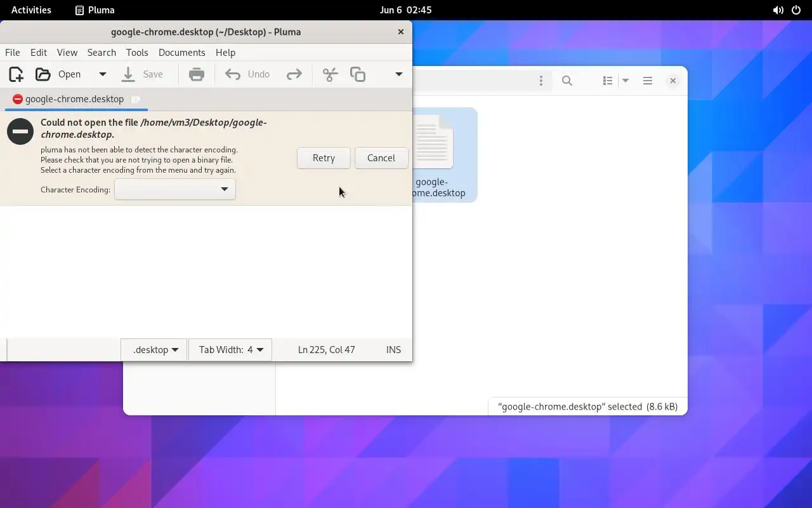Close the Pluma window
Viewport: 812px width, 508px height.
click(x=400, y=32)
